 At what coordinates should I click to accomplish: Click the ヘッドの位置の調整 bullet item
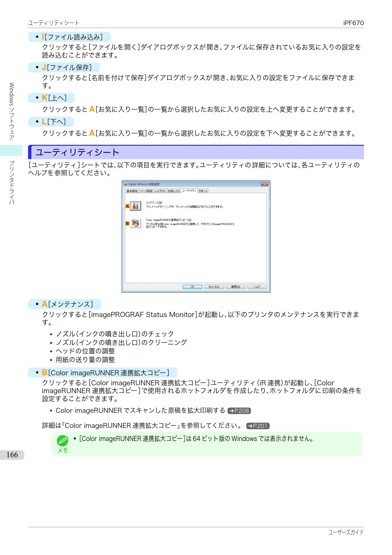point(85,351)
